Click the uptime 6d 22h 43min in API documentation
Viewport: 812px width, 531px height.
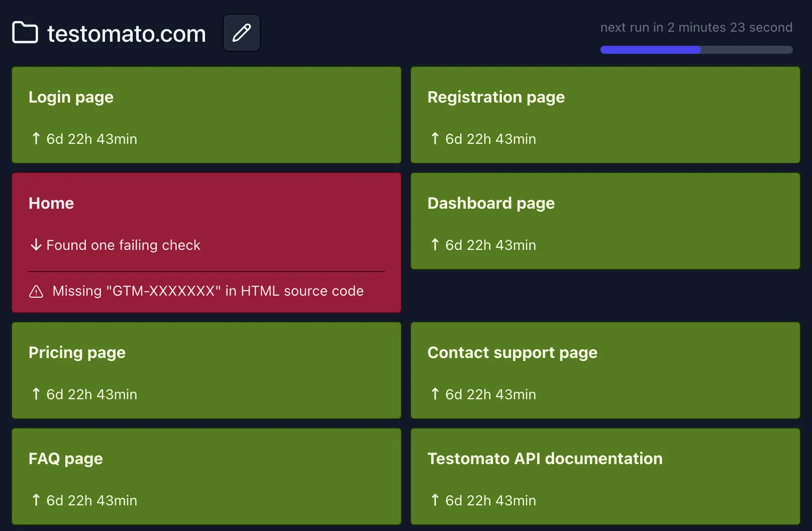[x=490, y=500]
